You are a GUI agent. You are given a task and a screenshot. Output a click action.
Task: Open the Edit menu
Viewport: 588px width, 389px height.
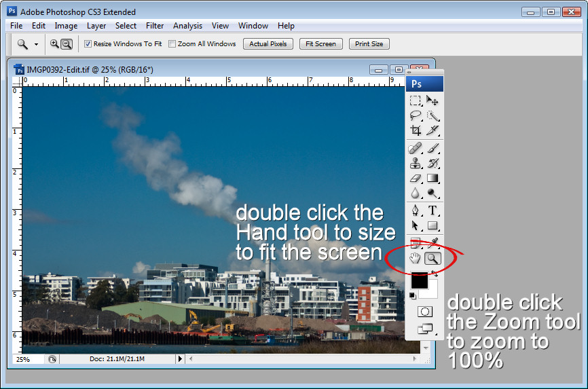[x=39, y=26]
